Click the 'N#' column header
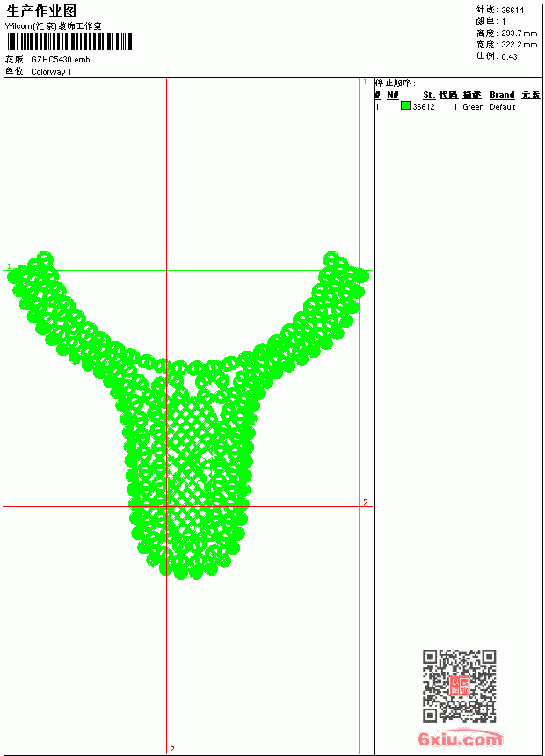This screenshot has width=545, height=756. tap(393, 95)
